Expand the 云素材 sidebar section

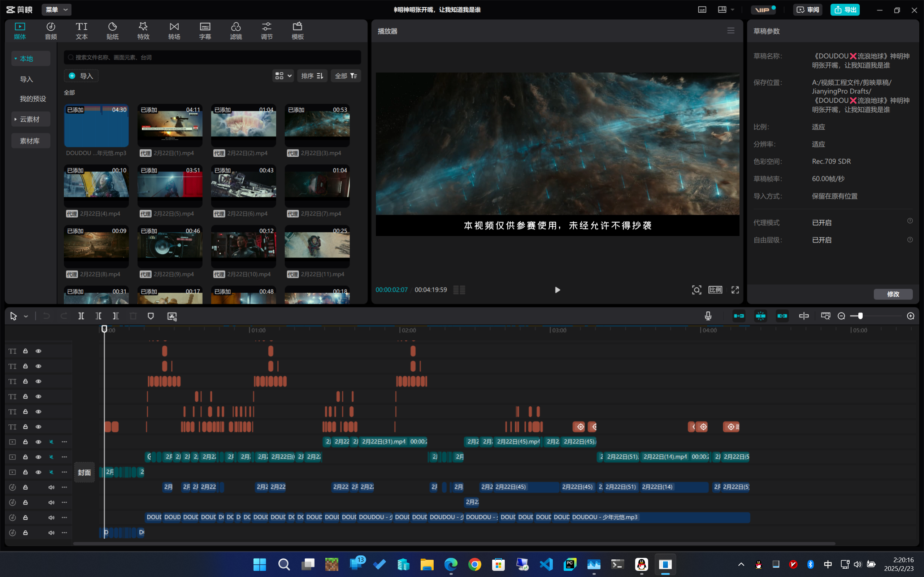pyautogui.click(x=30, y=119)
